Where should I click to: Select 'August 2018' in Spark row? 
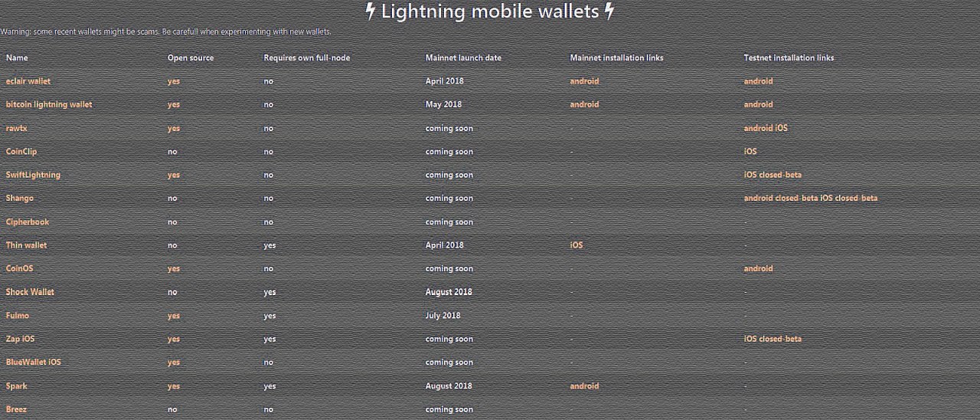click(449, 386)
